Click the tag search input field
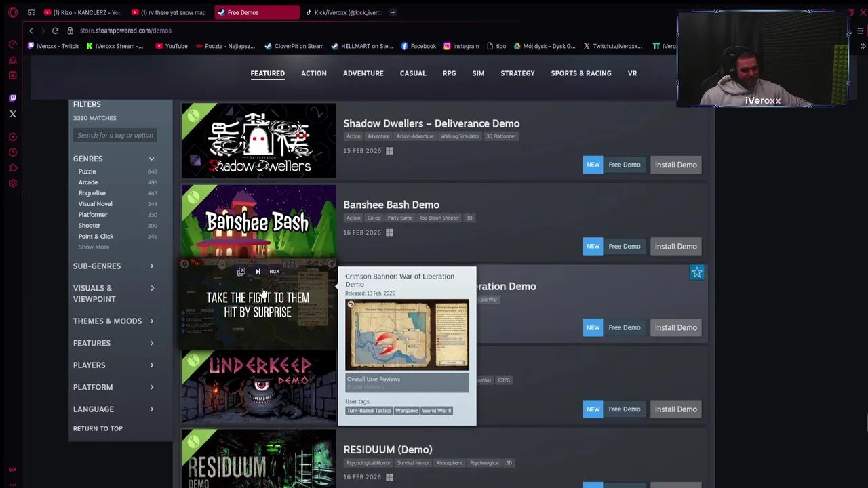 [115, 135]
